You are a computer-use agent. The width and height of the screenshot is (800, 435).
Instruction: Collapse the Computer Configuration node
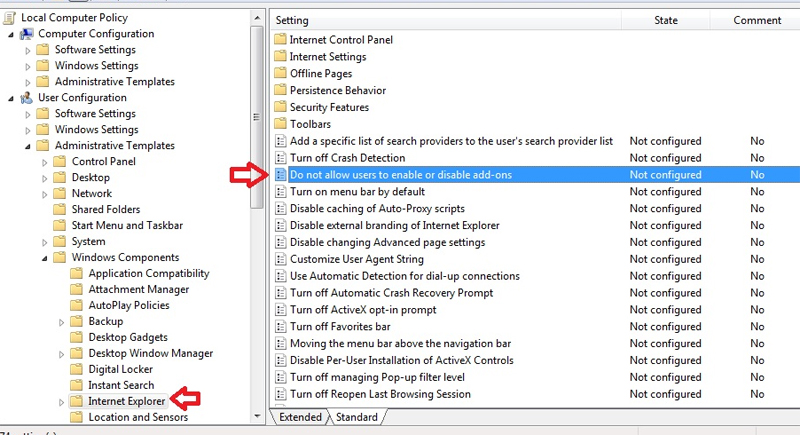click(x=11, y=35)
